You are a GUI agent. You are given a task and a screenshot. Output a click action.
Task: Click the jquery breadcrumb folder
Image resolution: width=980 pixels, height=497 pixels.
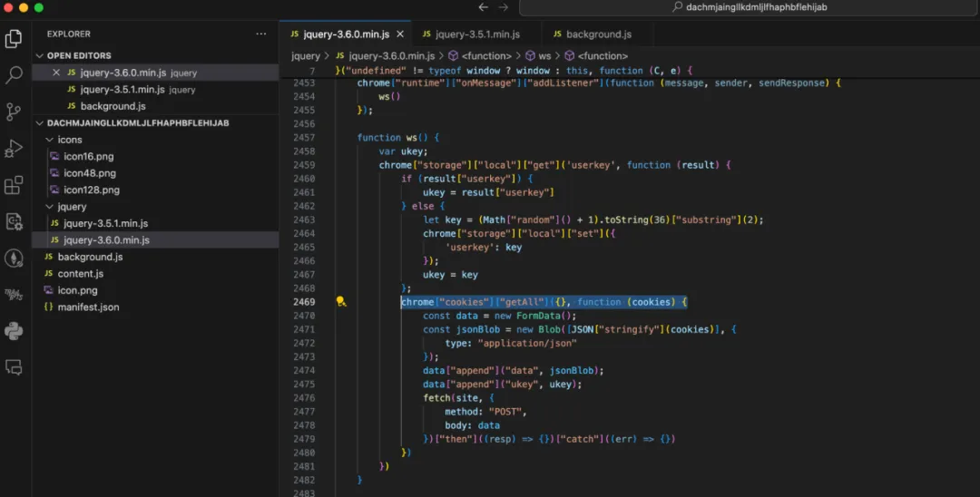(x=306, y=56)
